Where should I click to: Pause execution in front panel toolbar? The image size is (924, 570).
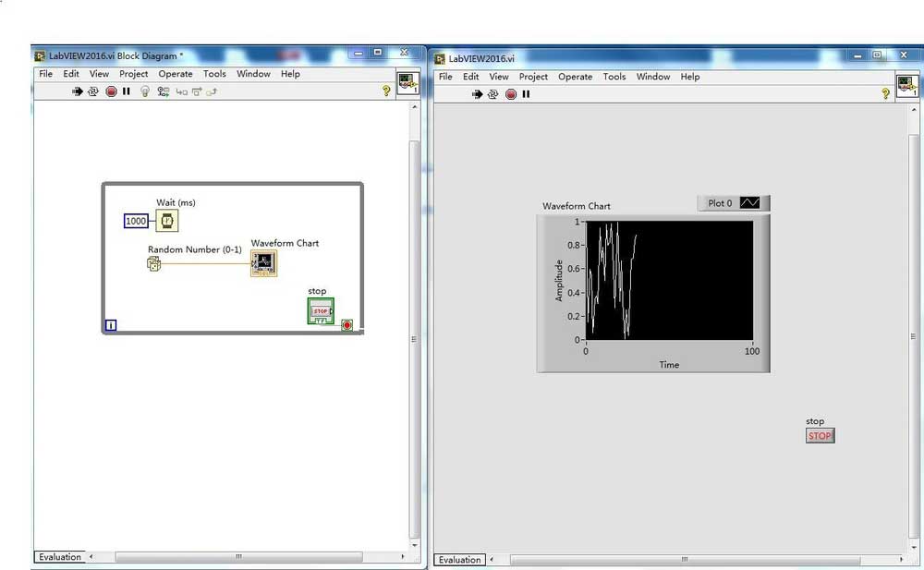[x=527, y=94]
